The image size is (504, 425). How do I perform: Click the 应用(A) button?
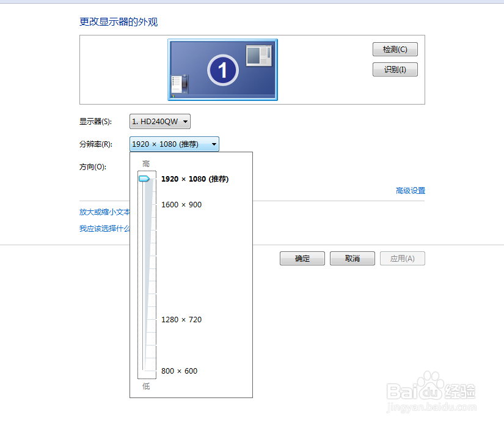click(402, 258)
